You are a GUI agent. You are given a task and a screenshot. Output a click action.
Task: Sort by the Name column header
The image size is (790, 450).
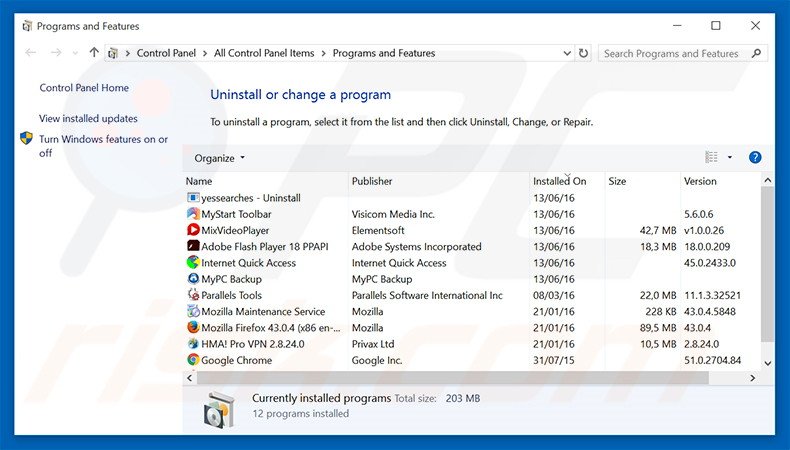click(x=199, y=181)
